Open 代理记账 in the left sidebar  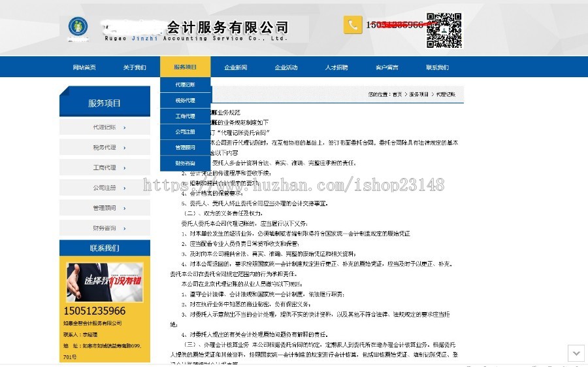click(105, 127)
